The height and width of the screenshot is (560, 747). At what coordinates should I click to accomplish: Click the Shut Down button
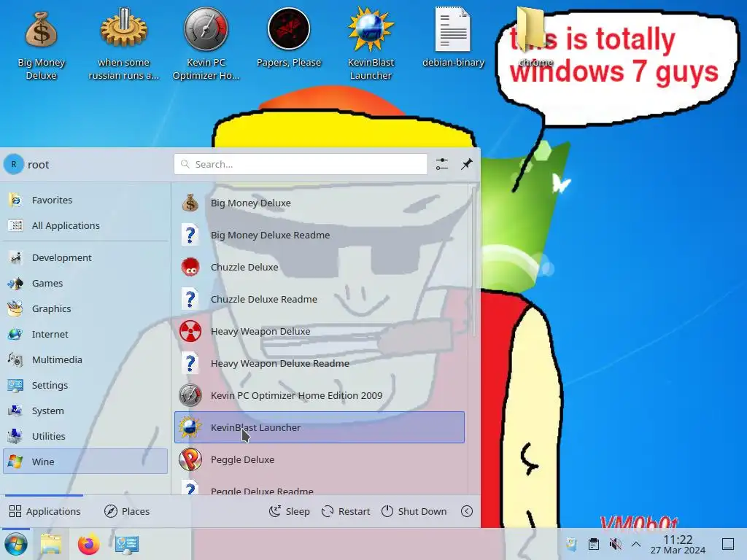[x=414, y=511]
